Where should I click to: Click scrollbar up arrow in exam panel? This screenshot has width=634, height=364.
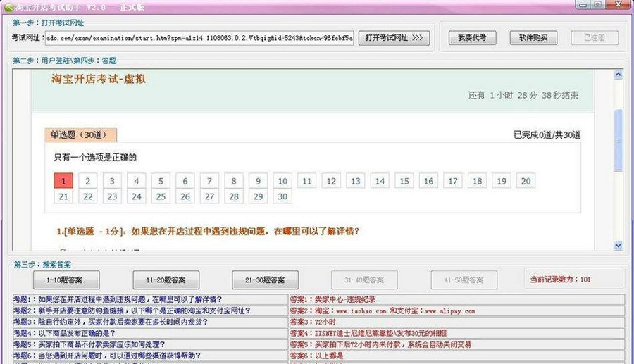[619, 73]
